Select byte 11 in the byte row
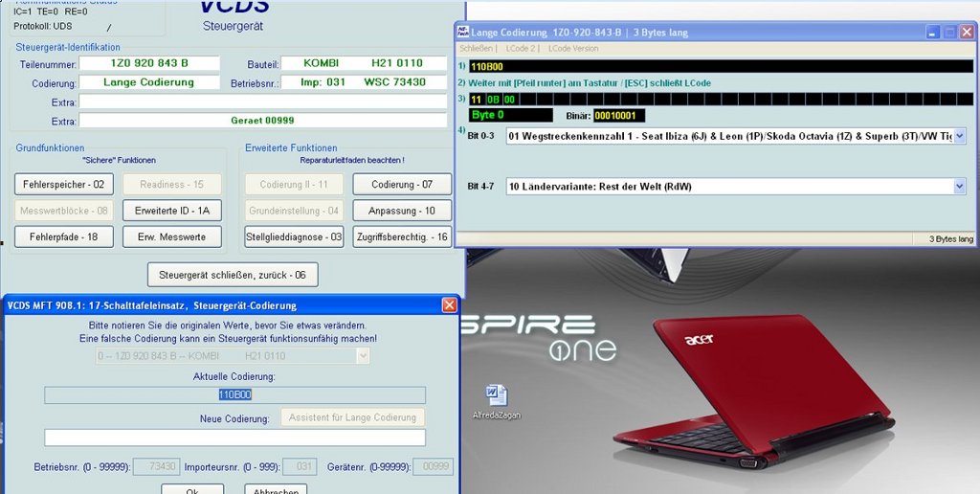The height and width of the screenshot is (494, 980). [477, 100]
